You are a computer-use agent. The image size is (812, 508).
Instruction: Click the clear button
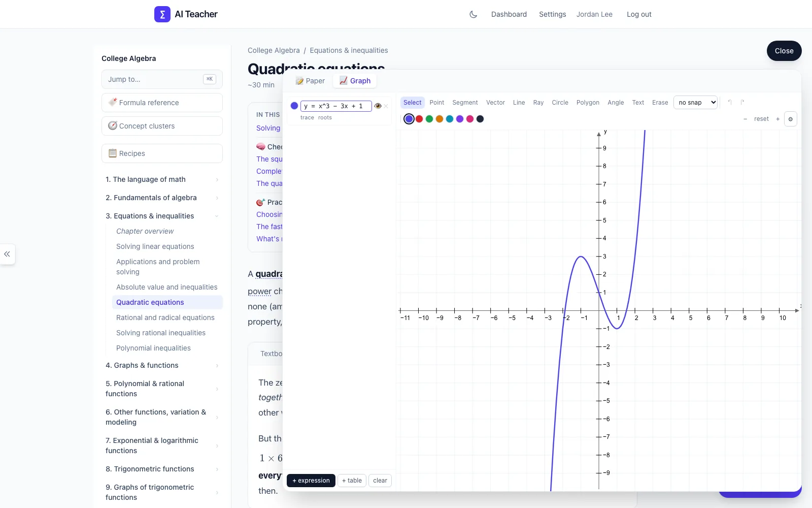tap(380, 481)
